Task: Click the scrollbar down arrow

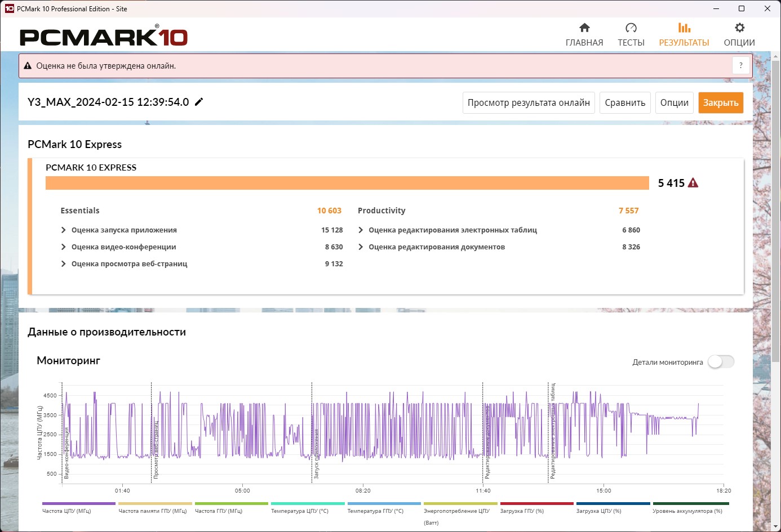Action: click(x=775, y=526)
